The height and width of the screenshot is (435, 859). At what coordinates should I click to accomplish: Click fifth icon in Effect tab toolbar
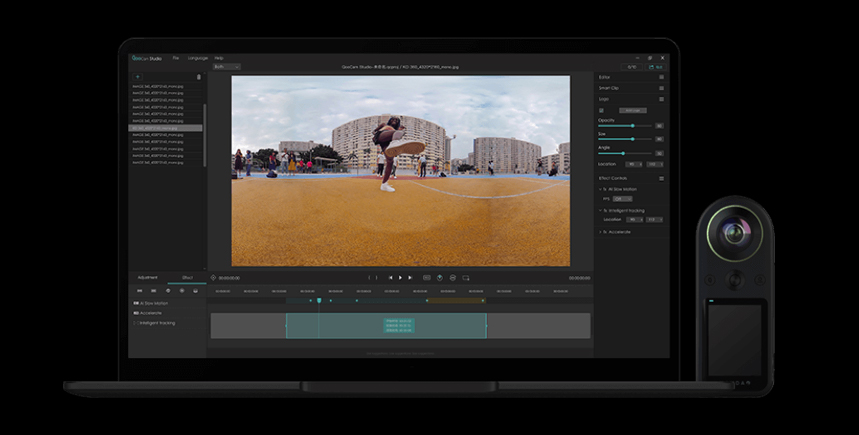point(196,291)
